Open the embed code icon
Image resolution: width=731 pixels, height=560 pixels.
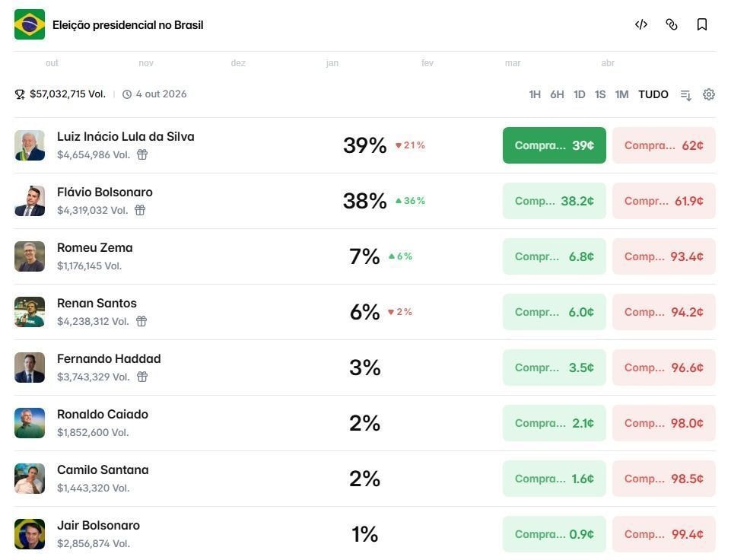click(641, 24)
